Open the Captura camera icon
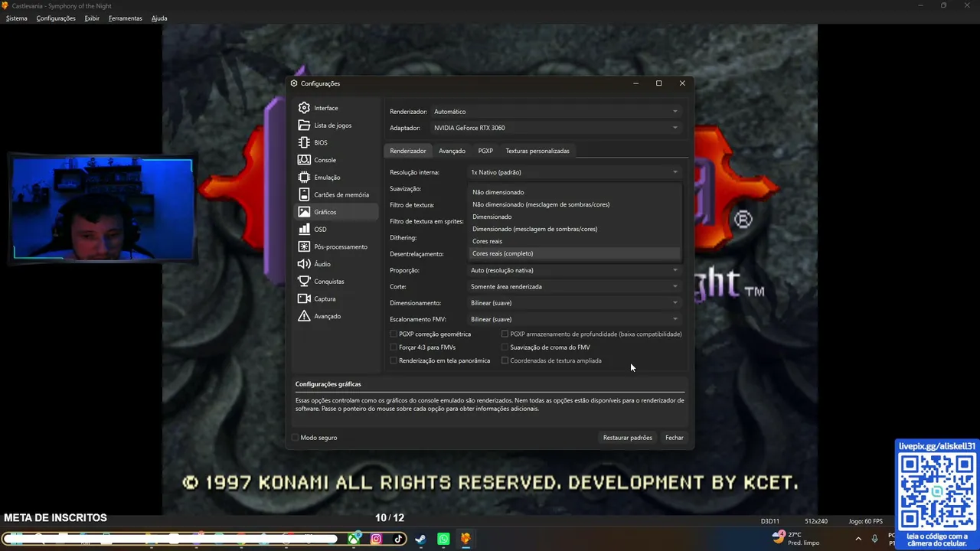The image size is (980, 551). tap(304, 298)
